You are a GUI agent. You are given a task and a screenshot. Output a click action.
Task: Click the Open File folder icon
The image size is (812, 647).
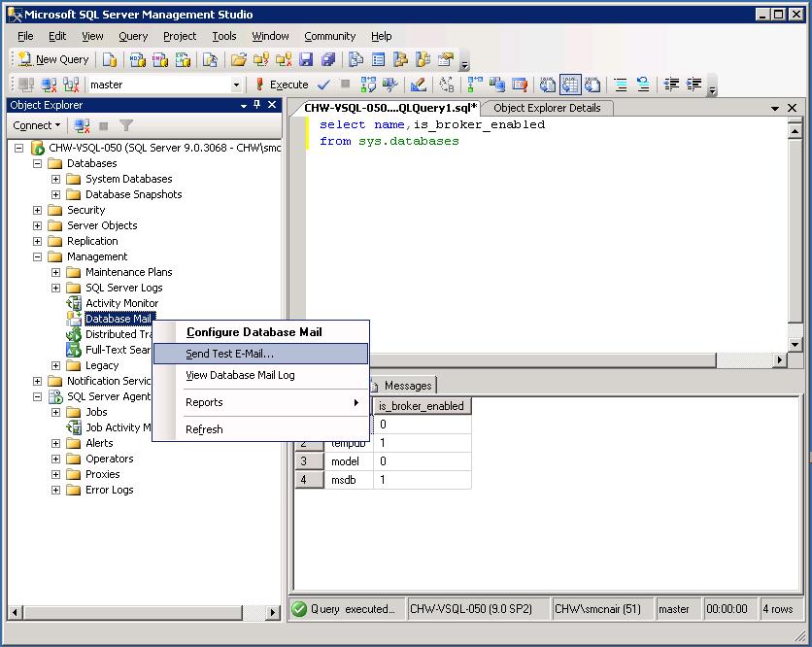click(239, 59)
